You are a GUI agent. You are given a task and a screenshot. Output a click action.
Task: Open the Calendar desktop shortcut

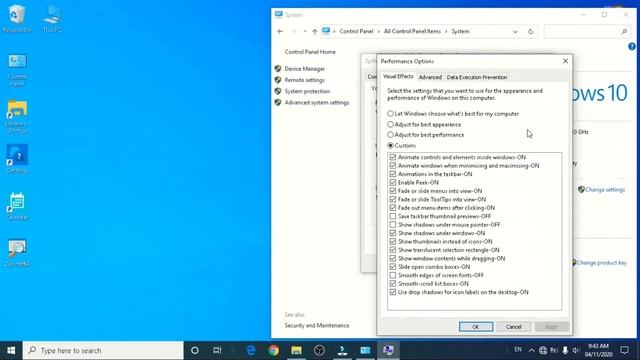click(17, 206)
